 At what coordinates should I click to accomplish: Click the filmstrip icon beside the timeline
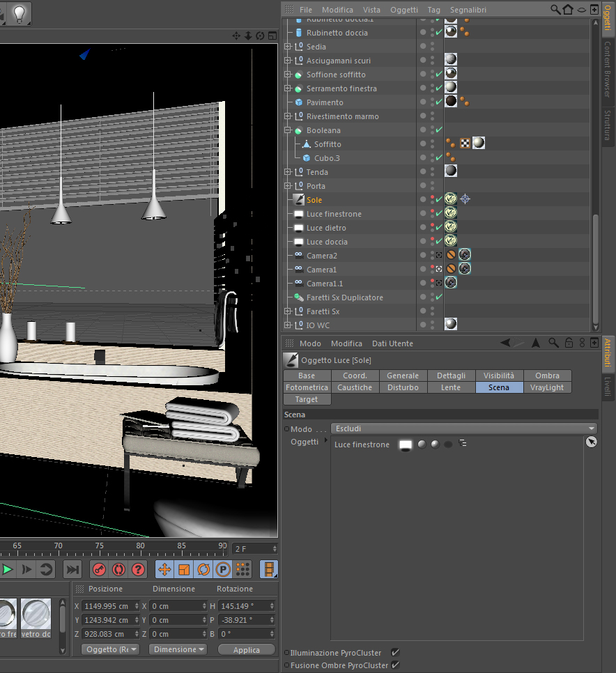[268, 569]
